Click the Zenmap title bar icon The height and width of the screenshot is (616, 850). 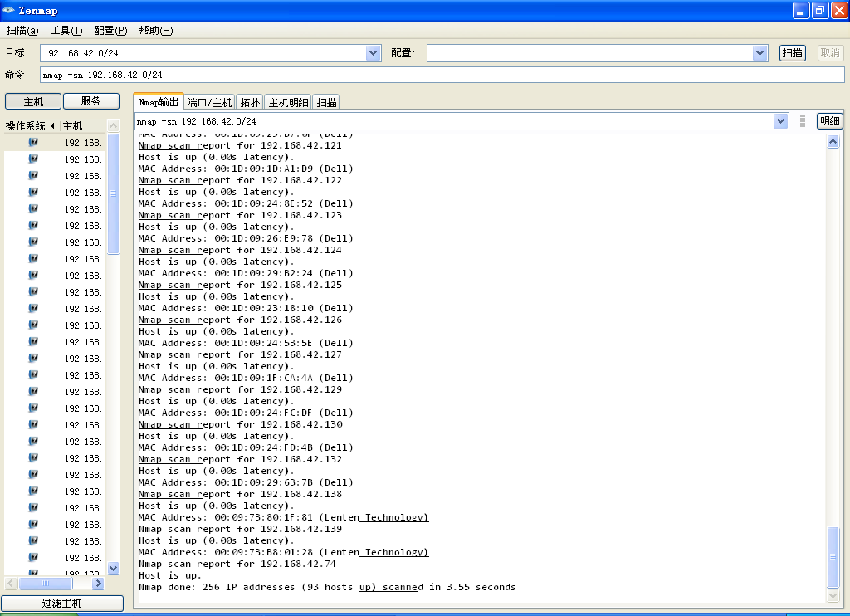point(8,10)
